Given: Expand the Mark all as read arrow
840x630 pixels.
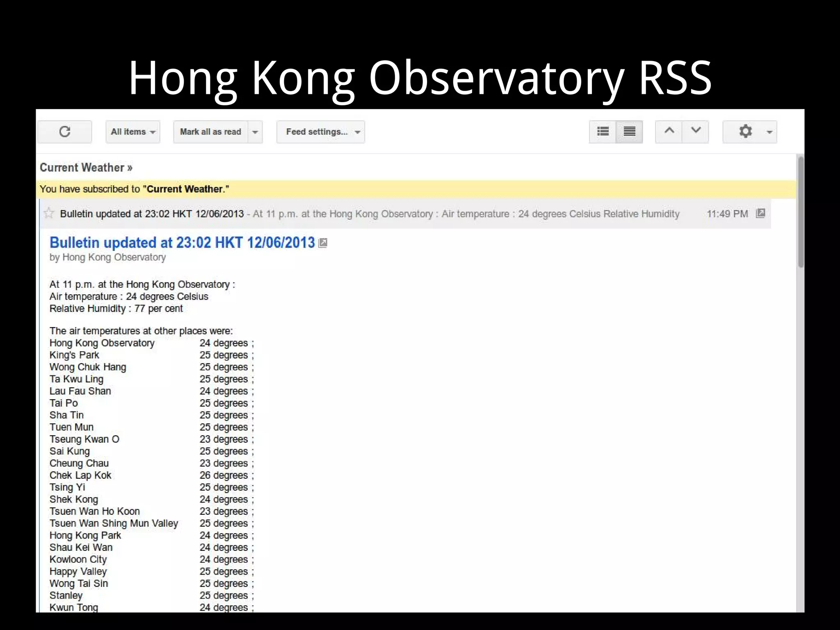Looking at the screenshot, I should point(255,132).
